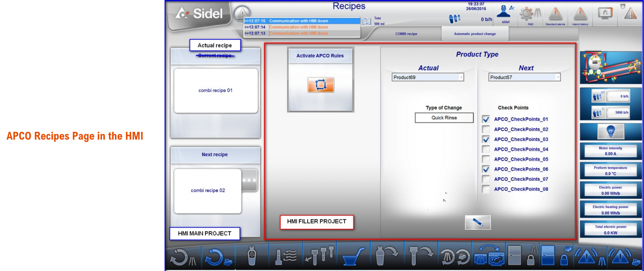
Task: Open the P&D gear icon
Action: coord(529,14)
